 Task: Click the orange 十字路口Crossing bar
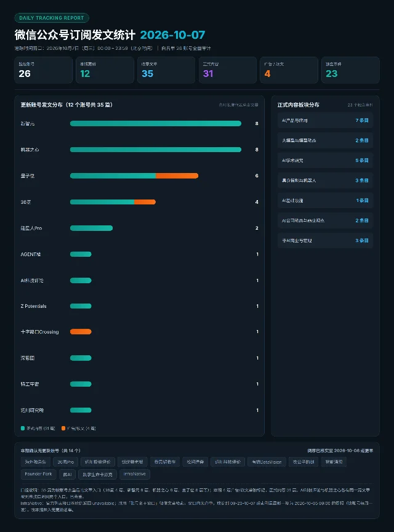tap(81, 331)
